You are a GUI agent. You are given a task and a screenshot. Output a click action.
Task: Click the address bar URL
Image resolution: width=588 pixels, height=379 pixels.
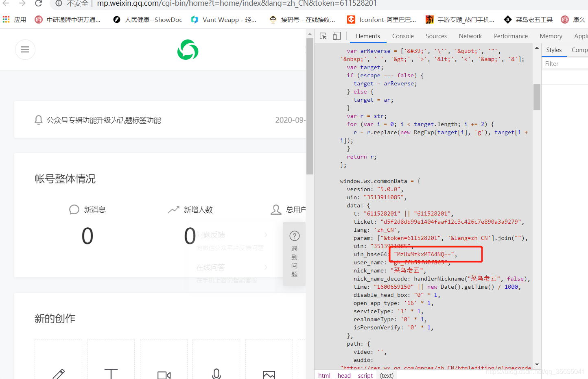point(237,3)
